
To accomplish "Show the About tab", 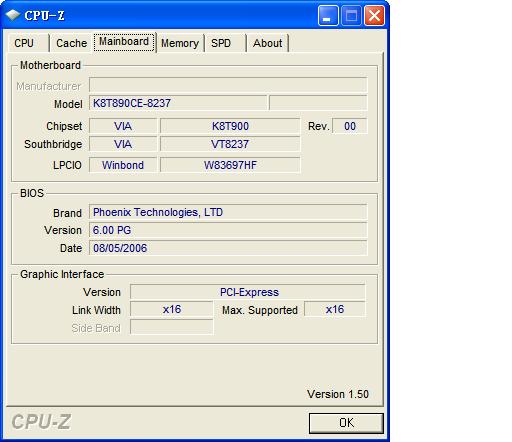I will click(268, 43).
